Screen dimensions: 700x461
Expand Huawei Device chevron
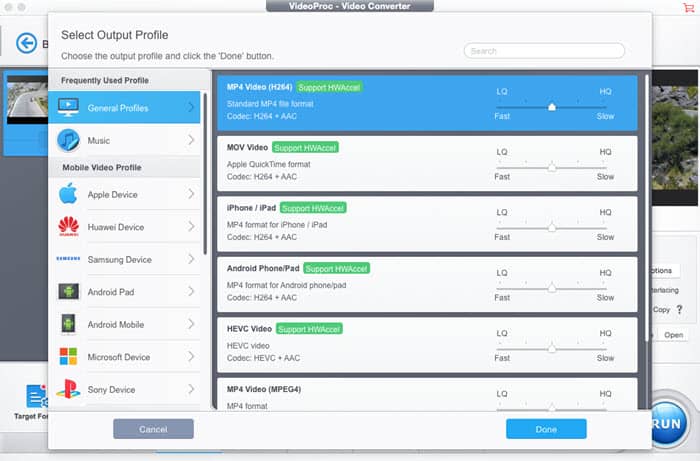(x=191, y=226)
